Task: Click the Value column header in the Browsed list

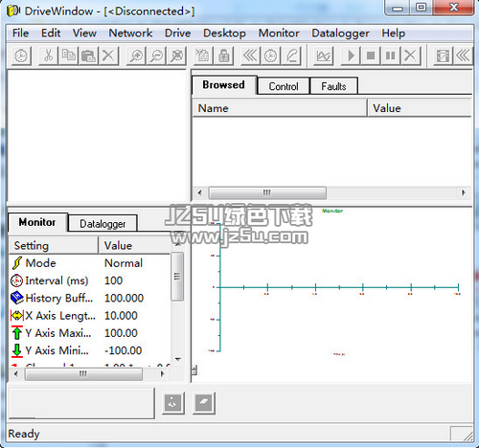Action: [x=420, y=108]
